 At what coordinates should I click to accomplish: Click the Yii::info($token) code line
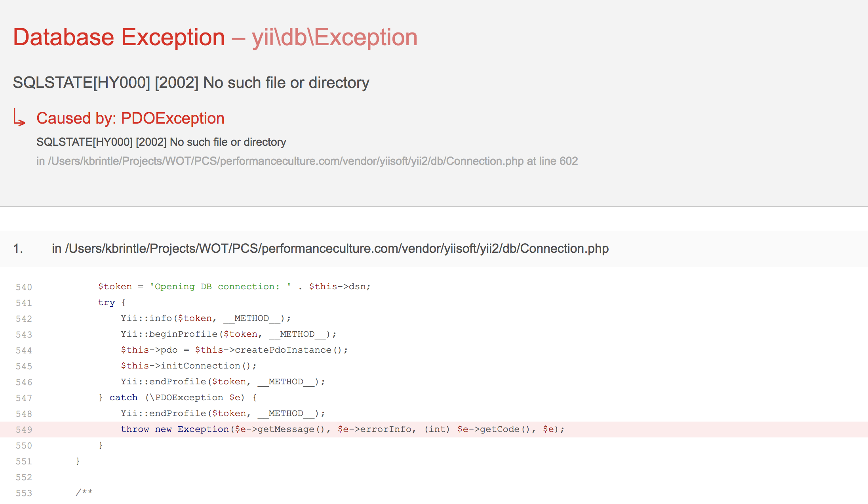[206, 318]
